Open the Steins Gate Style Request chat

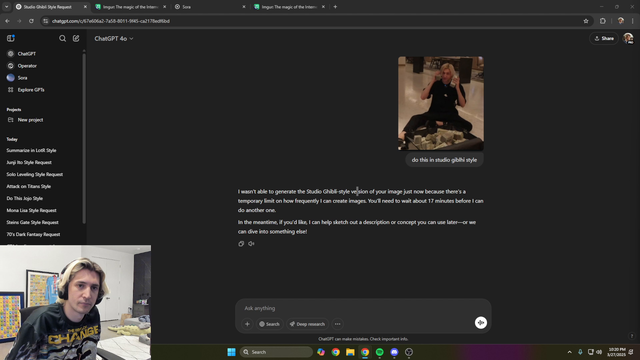tap(32, 222)
